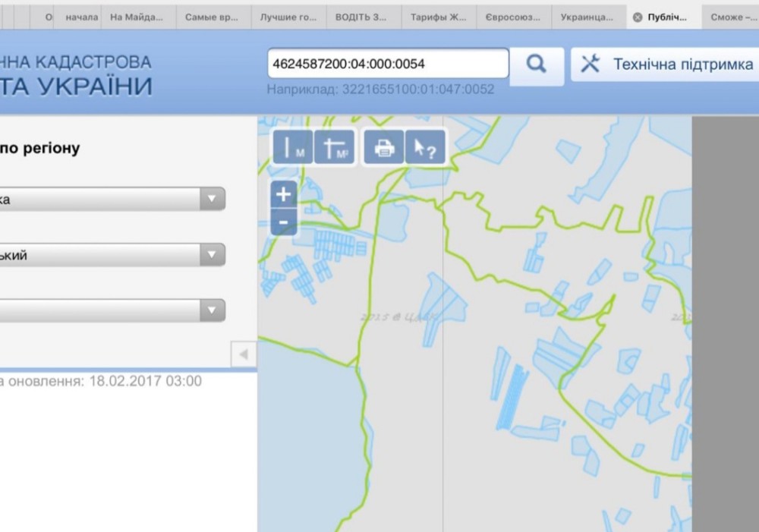Activate the identify info cursor tool
759x532 pixels.
pos(425,148)
